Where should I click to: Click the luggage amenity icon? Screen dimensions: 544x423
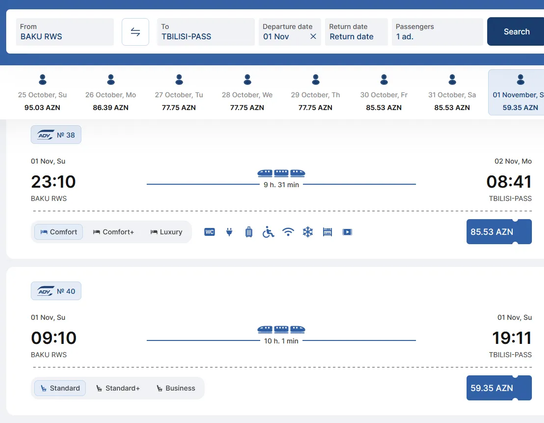click(249, 232)
